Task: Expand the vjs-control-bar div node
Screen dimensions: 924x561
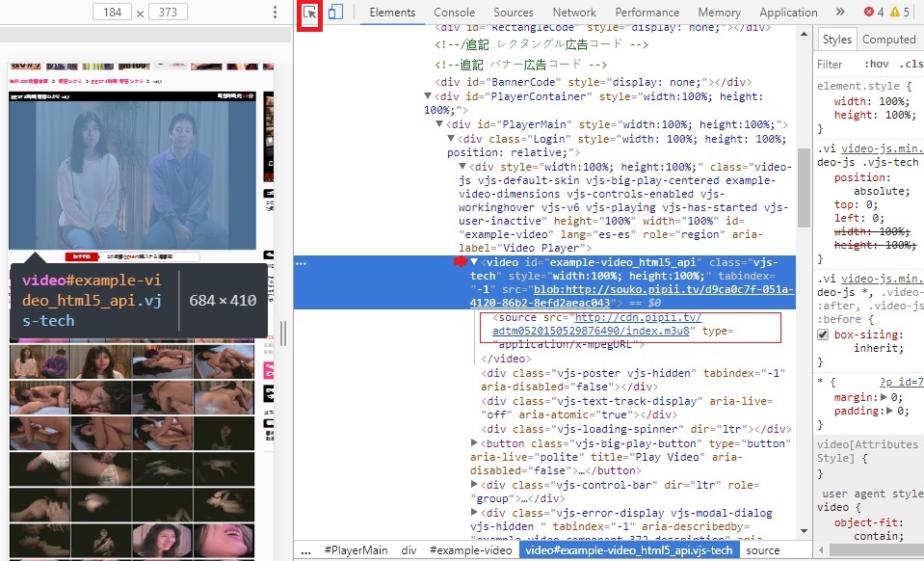Action: pyautogui.click(x=474, y=485)
